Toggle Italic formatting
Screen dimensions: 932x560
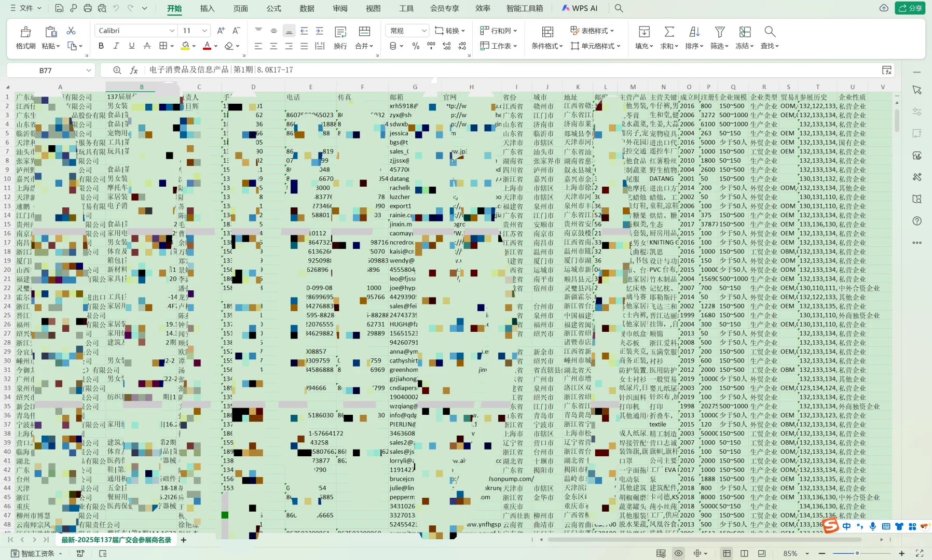pyautogui.click(x=116, y=46)
